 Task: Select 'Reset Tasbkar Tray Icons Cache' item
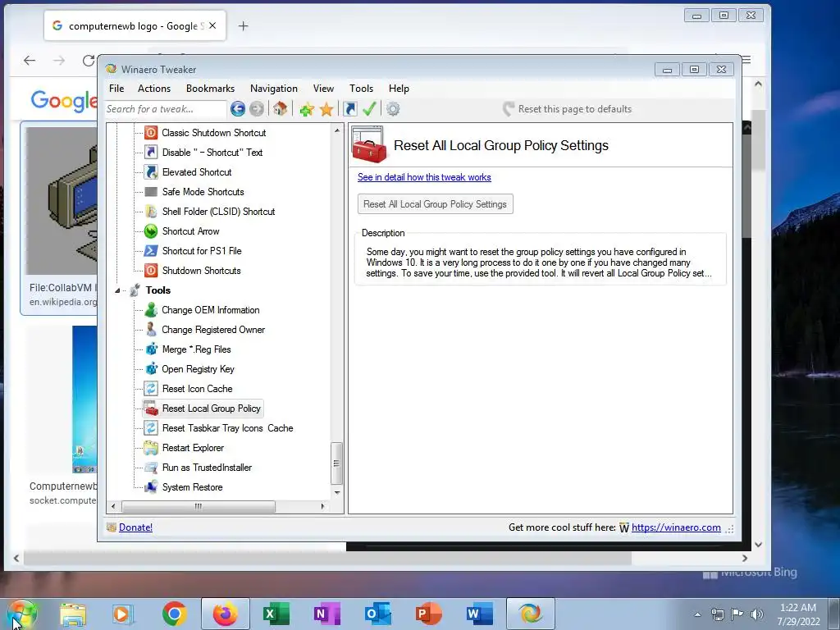(228, 428)
